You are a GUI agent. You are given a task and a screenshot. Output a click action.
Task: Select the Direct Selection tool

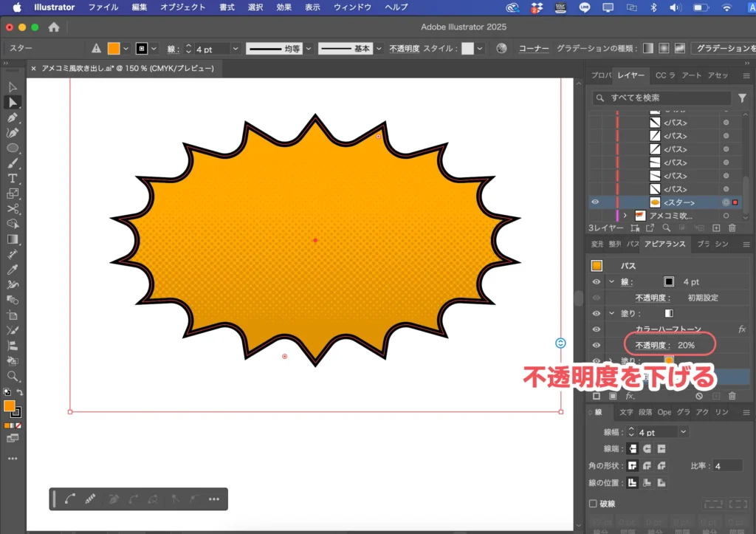(13, 102)
